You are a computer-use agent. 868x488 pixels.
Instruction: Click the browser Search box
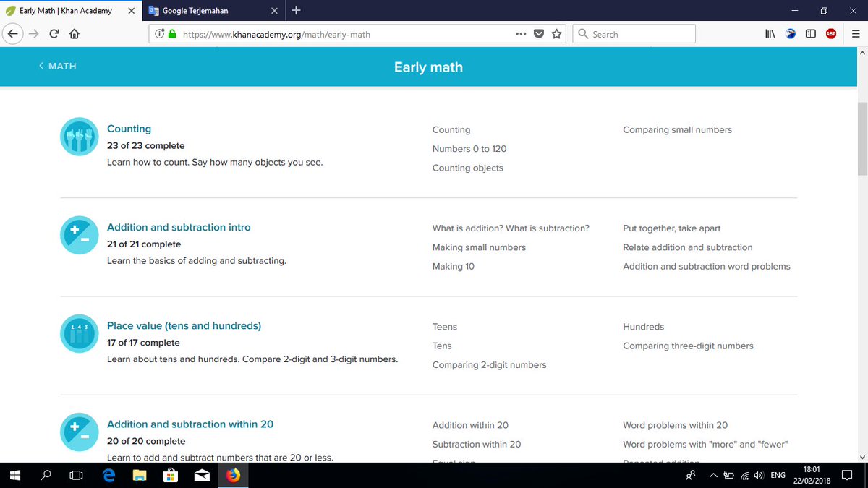634,34
